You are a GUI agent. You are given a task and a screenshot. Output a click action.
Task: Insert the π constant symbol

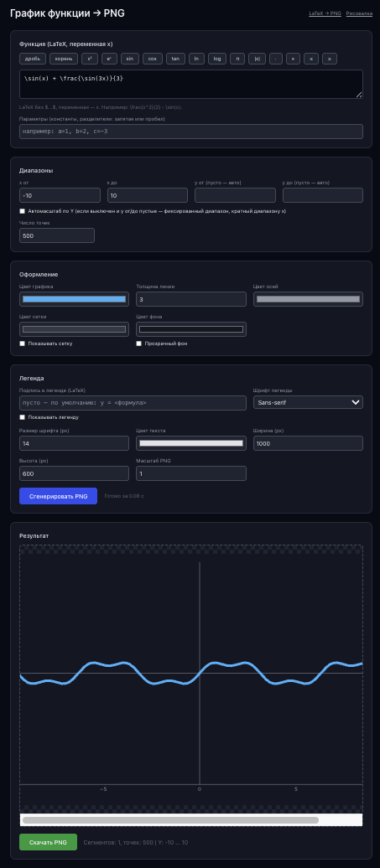pyautogui.click(x=237, y=59)
